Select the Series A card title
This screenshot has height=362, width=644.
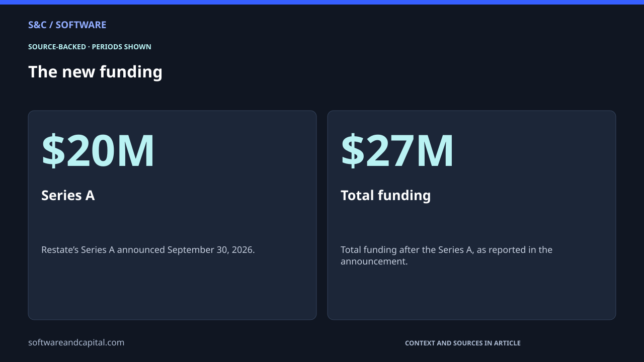pyautogui.click(x=68, y=195)
